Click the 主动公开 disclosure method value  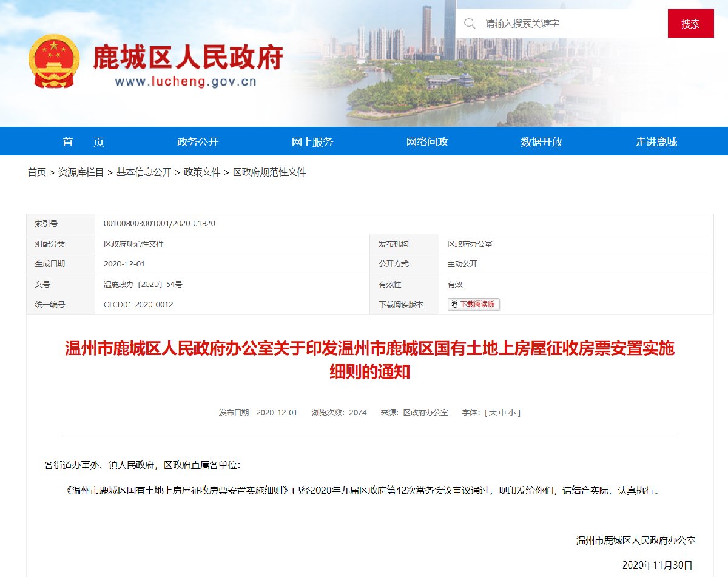pyautogui.click(x=462, y=264)
